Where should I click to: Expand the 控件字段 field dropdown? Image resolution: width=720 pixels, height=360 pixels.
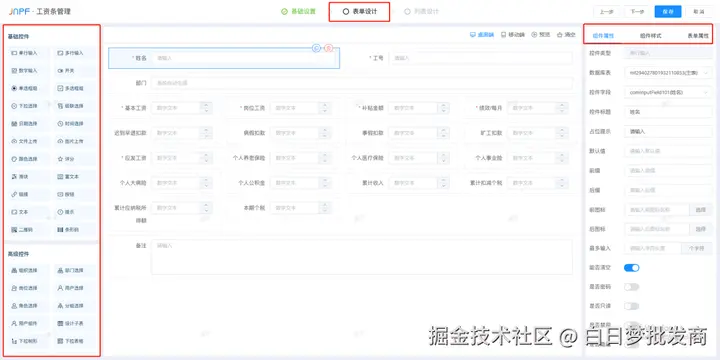(x=668, y=92)
